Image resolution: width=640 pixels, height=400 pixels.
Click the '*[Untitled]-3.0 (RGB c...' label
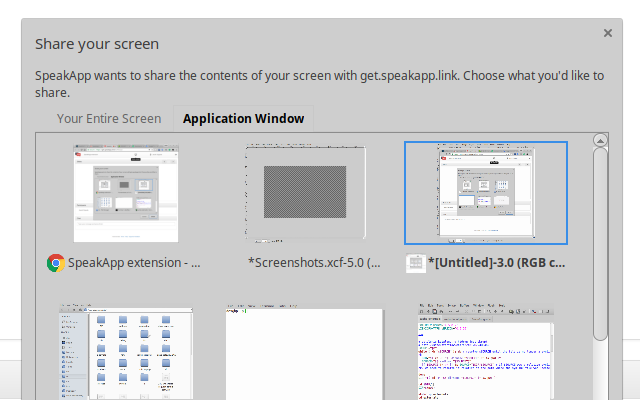(x=497, y=263)
